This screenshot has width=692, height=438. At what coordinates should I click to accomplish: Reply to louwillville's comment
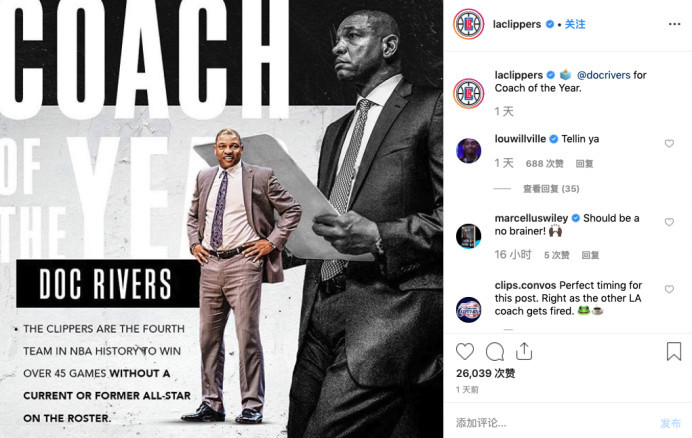tap(584, 164)
